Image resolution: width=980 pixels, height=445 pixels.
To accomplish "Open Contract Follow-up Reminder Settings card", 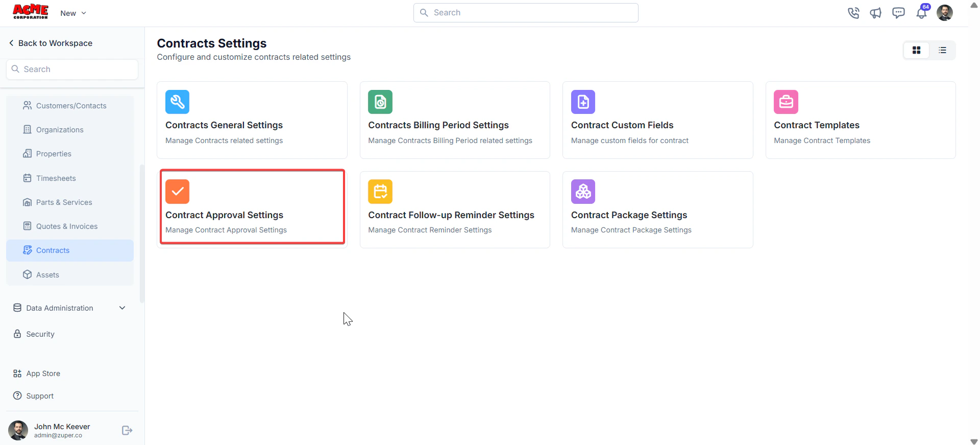I will [x=455, y=209].
